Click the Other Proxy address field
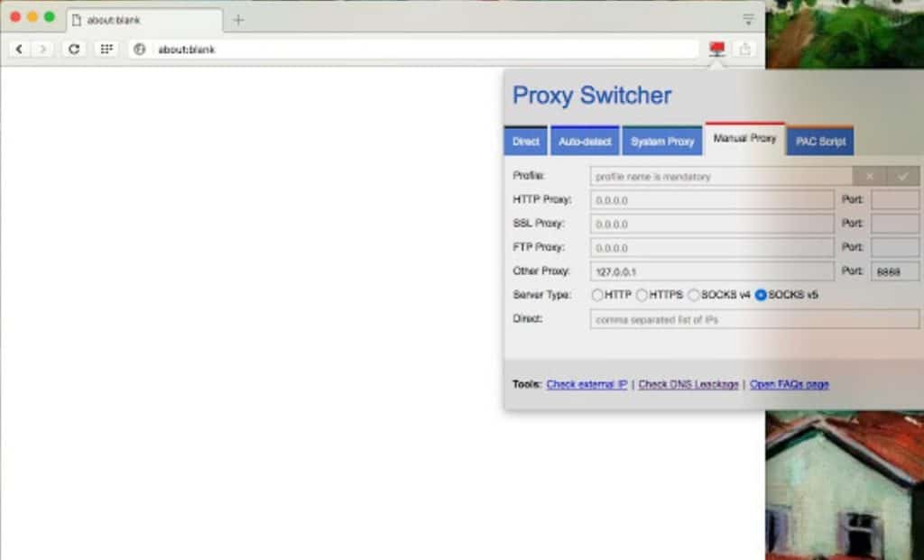The image size is (924, 560). point(711,271)
